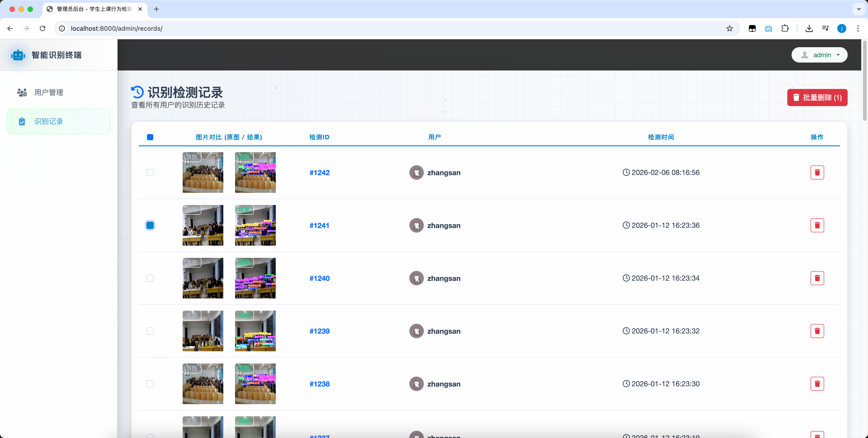Remove record #1238 using trash icon

click(x=817, y=384)
